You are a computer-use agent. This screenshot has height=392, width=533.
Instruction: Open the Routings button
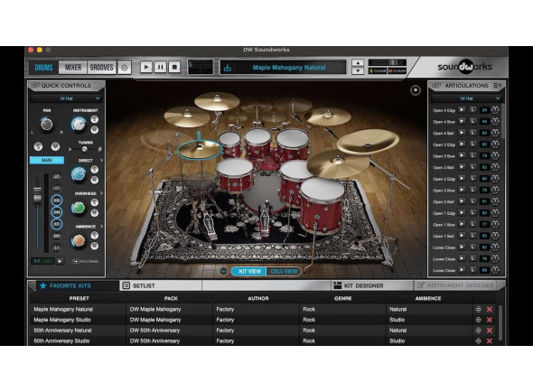(x=86, y=261)
